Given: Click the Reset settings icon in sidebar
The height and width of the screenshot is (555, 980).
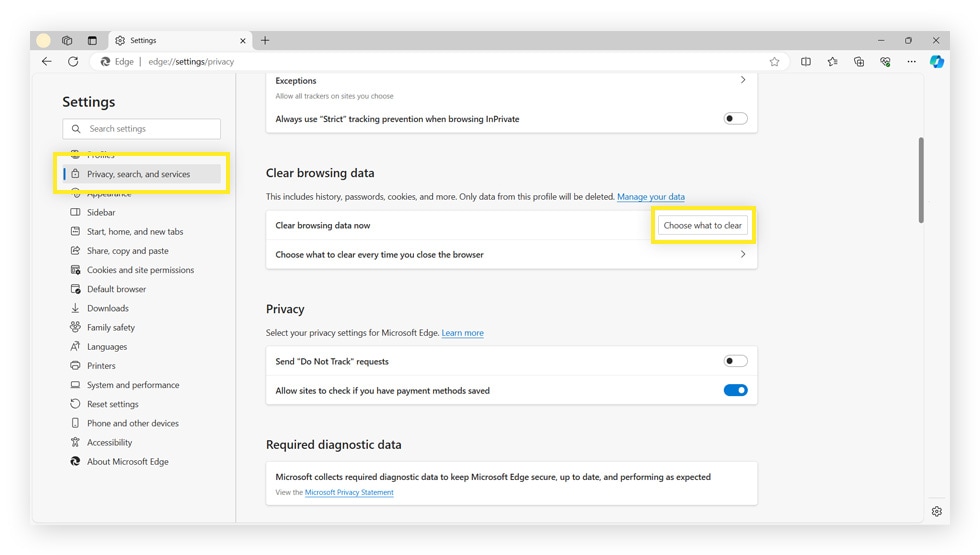Looking at the screenshot, I should pyautogui.click(x=75, y=404).
